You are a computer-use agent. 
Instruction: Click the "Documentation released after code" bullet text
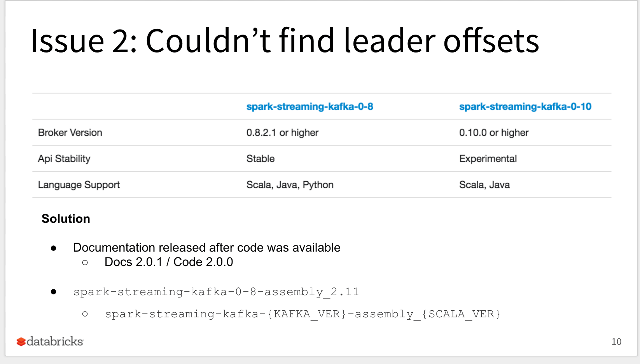(x=206, y=247)
